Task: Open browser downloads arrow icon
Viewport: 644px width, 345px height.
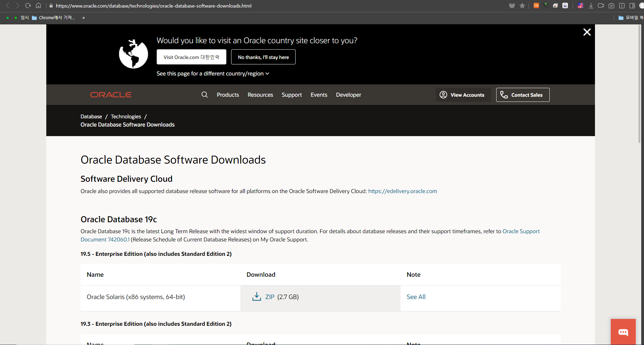Action: (591, 5)
